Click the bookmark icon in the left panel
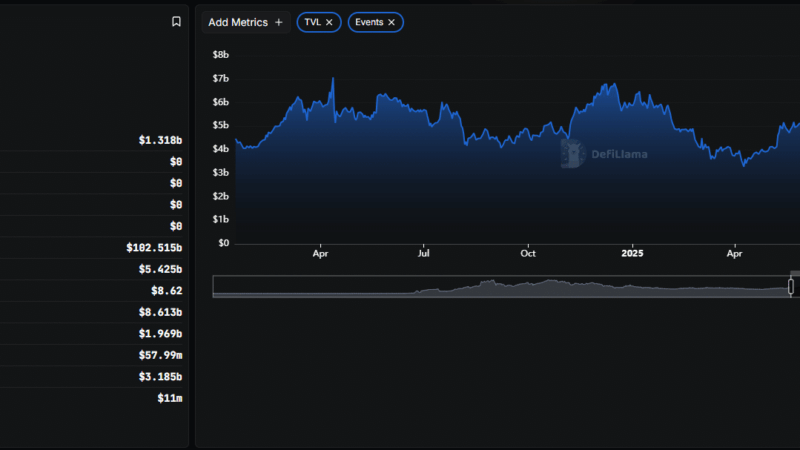Viewport: 800px width, 450px height. click(176, 21)
